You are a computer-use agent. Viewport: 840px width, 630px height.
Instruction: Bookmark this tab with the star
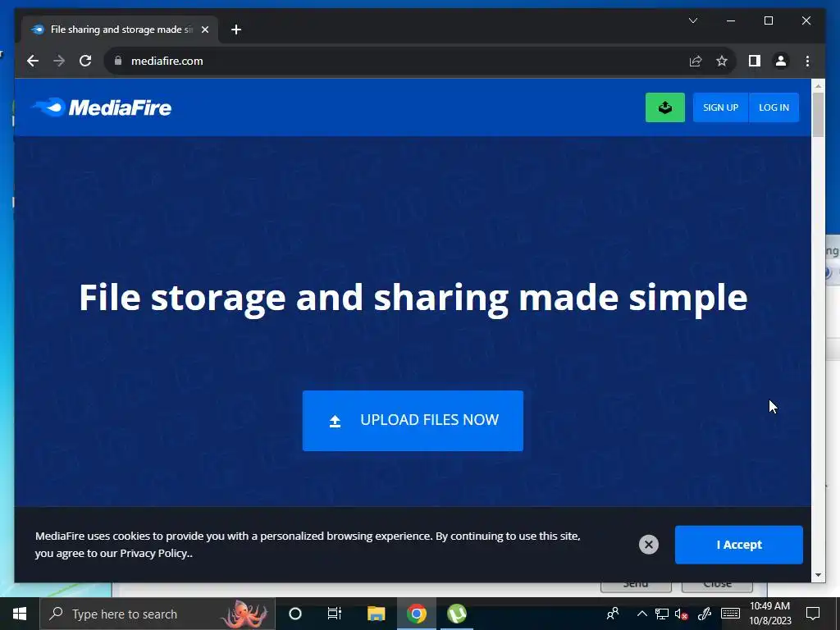pyautogui.click(x=722, y=61)
